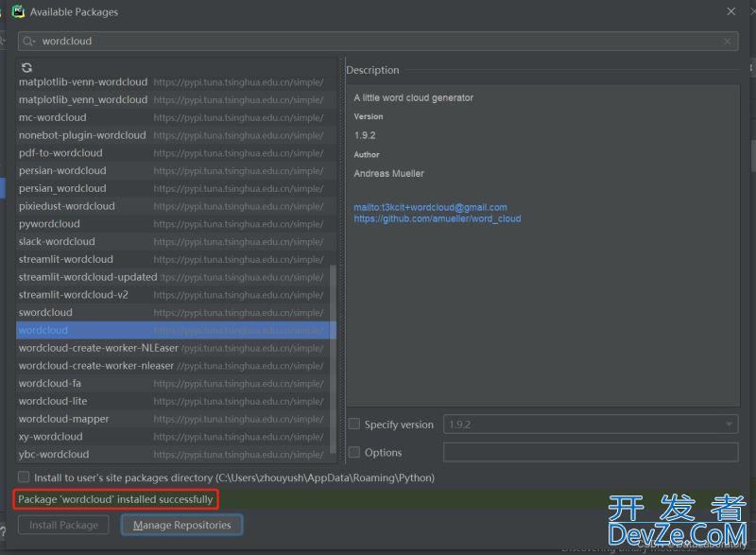Screen dimensions: 756x555
Task: Click the Options text input field
Action: 591,452
